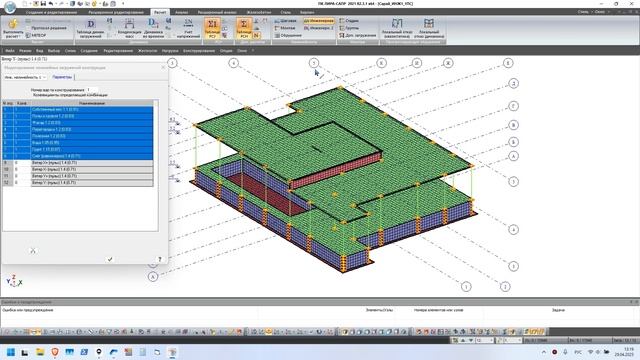Click the Группы button

pos(349,28)
